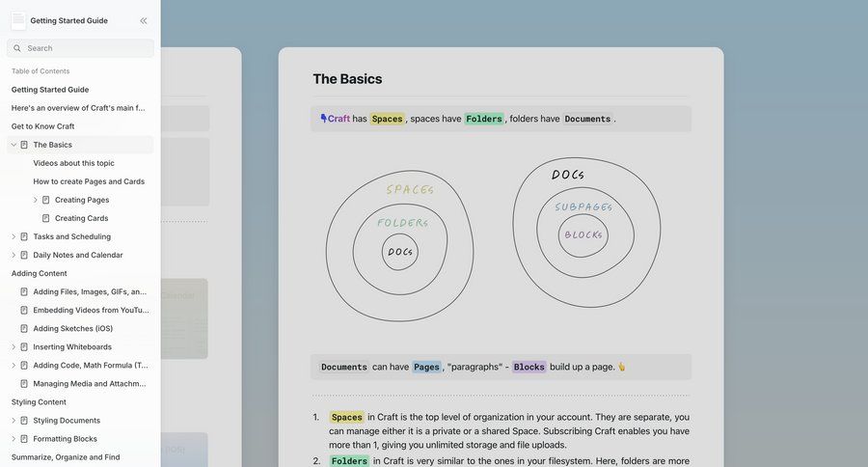Open Daily Notes and Calendar page

point(78,255)
